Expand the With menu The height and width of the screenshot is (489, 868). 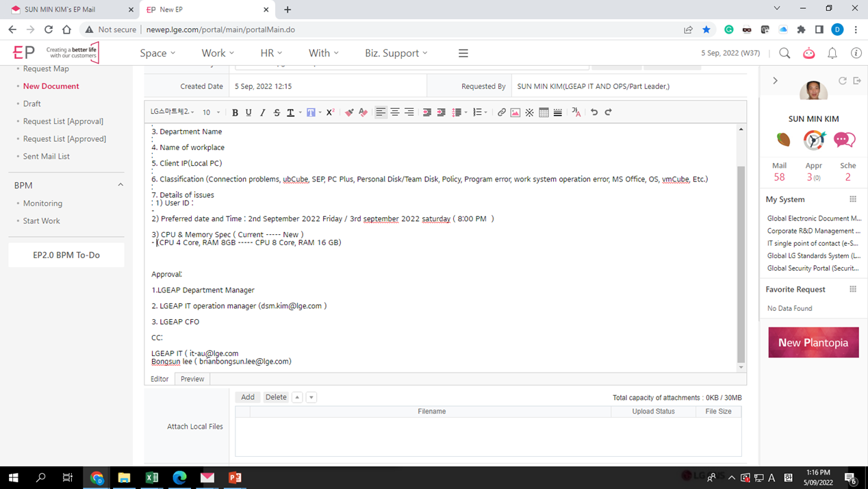323,53
